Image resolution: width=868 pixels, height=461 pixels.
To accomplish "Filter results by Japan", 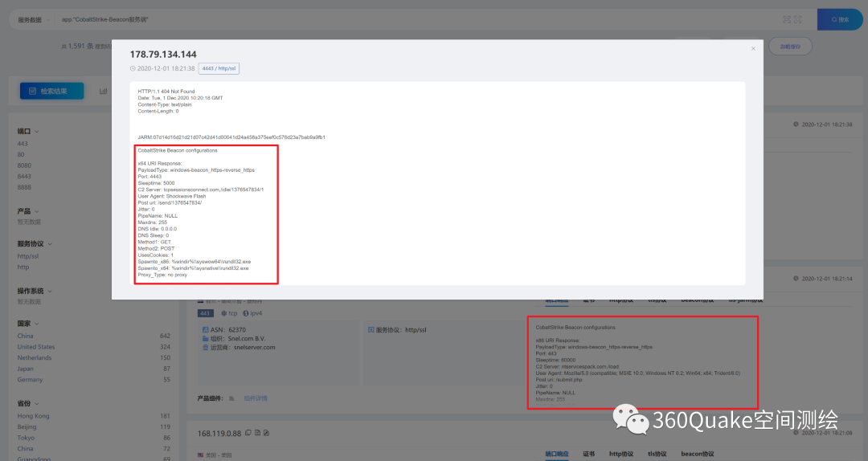I will coord(25,369).
